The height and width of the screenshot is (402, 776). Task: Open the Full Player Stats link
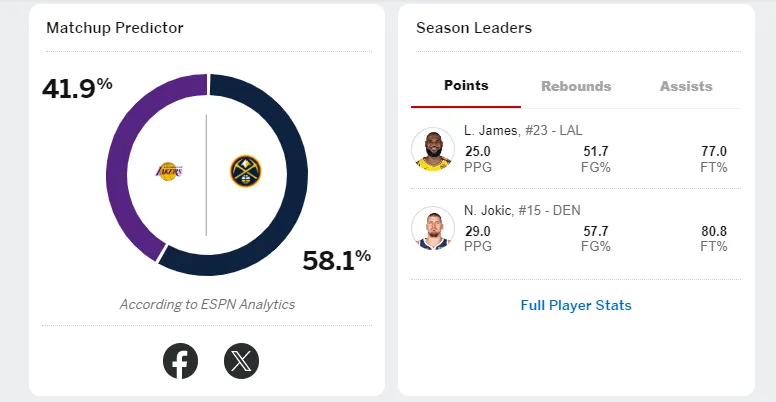576,305
